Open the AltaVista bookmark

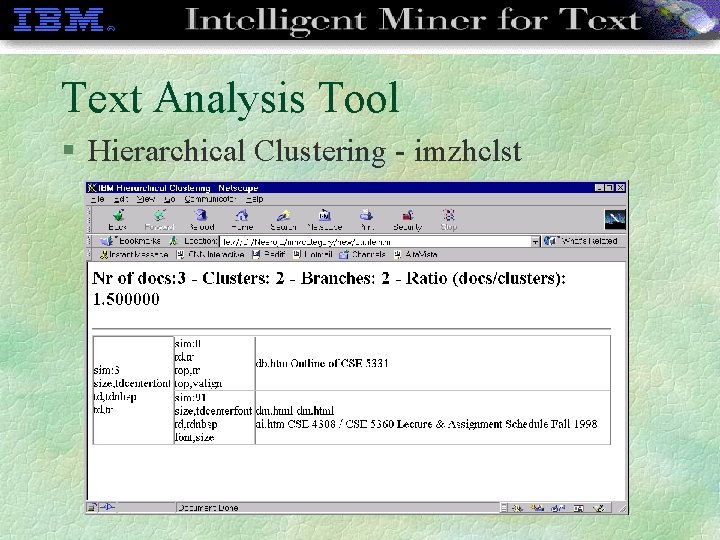[416, 254]
